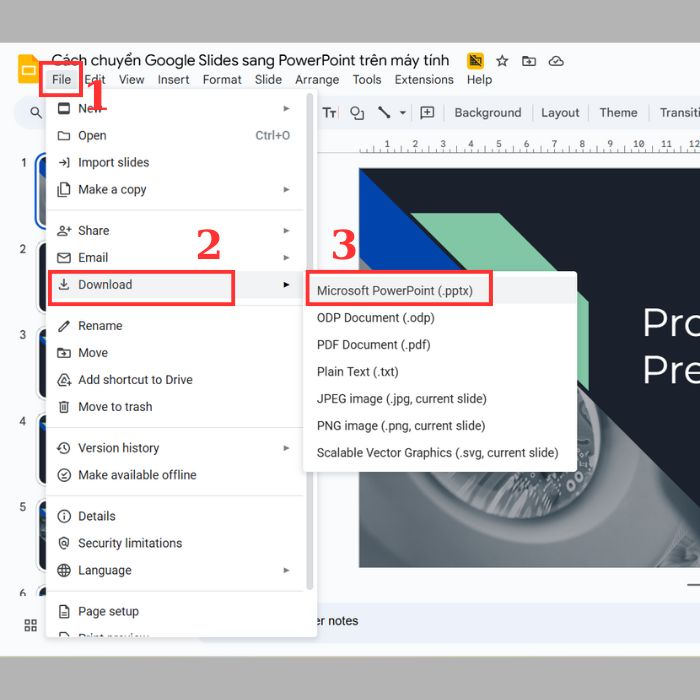
Task: Select the Shape tool
Action: [357, 112]
